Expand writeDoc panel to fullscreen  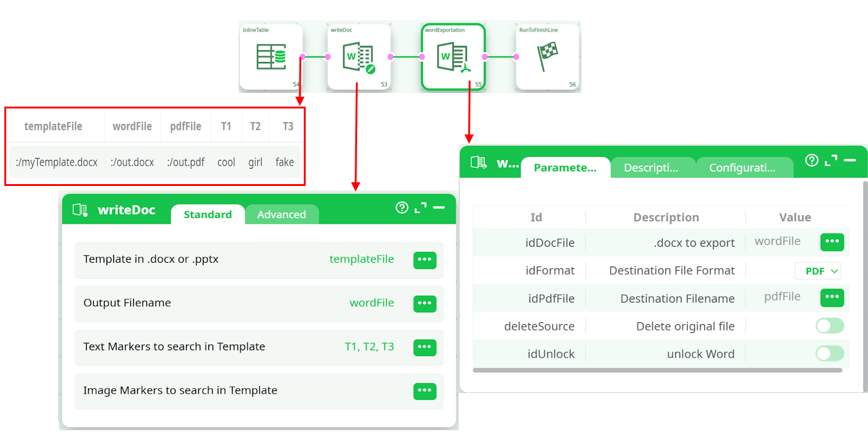pos(420,208)
